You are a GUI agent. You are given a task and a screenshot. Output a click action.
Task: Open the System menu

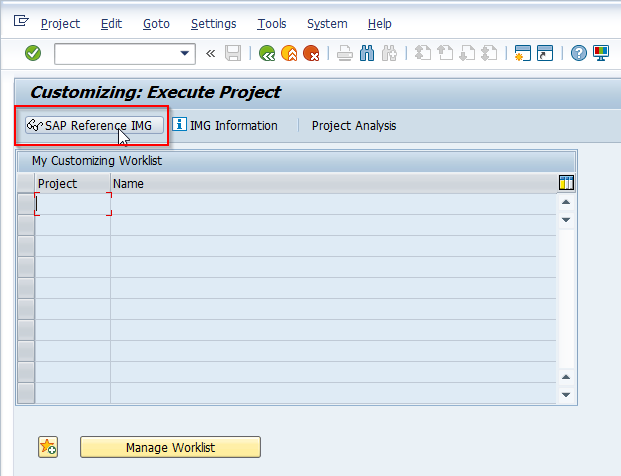click(x=327, y=24)
